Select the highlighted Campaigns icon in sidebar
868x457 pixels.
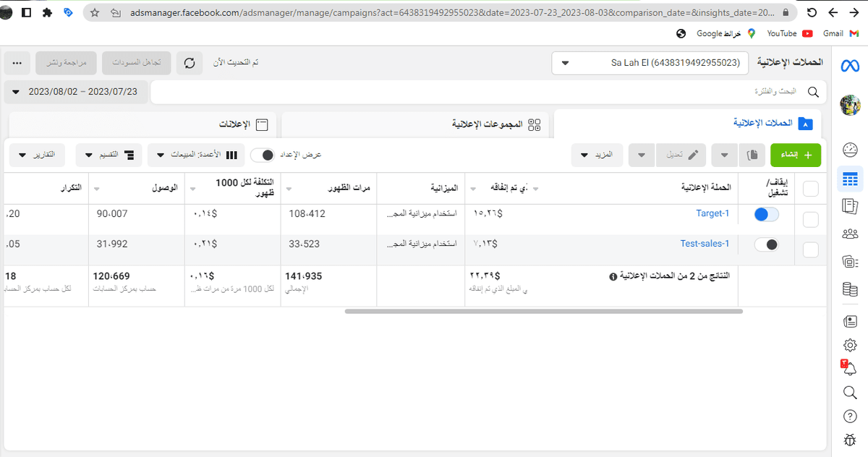850,179
